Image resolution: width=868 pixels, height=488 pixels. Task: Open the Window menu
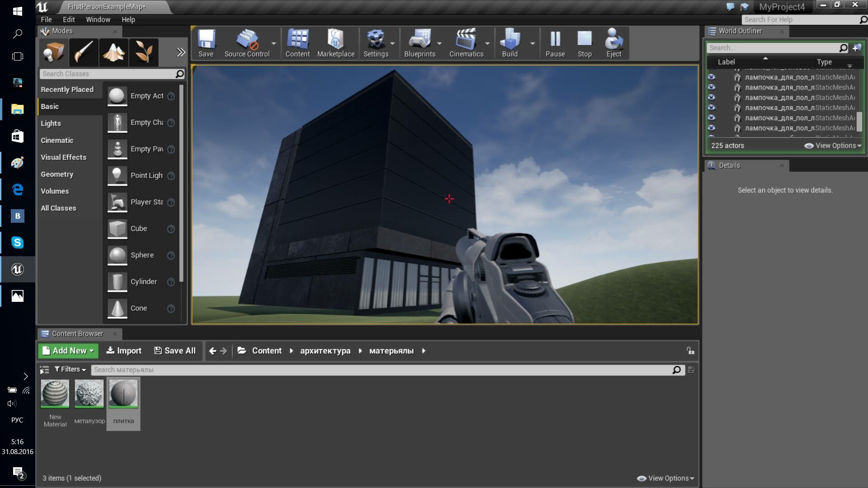point(98,19)
